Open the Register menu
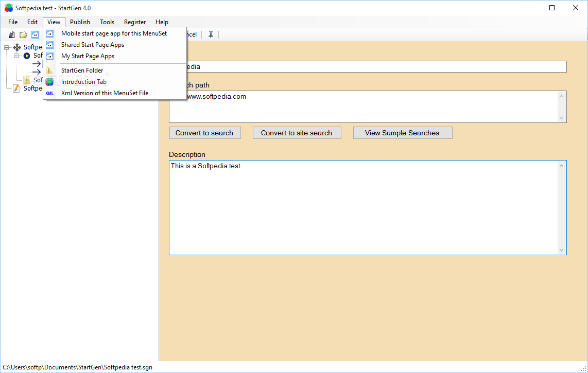The width and height of the screenshot is (588, 373). coord(134,22)
